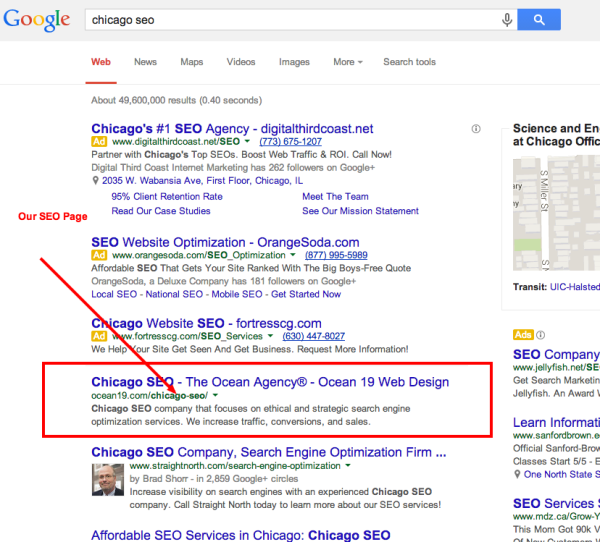Open Chicago SEO - The Ocean Agency result
Image resolution: width=600 pixels, height=542 pixels.
(x=270, y=382)
